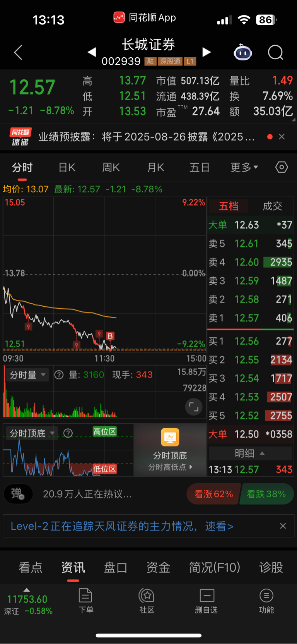
Task: Open 社区 community icon
Action: point(147,601)
